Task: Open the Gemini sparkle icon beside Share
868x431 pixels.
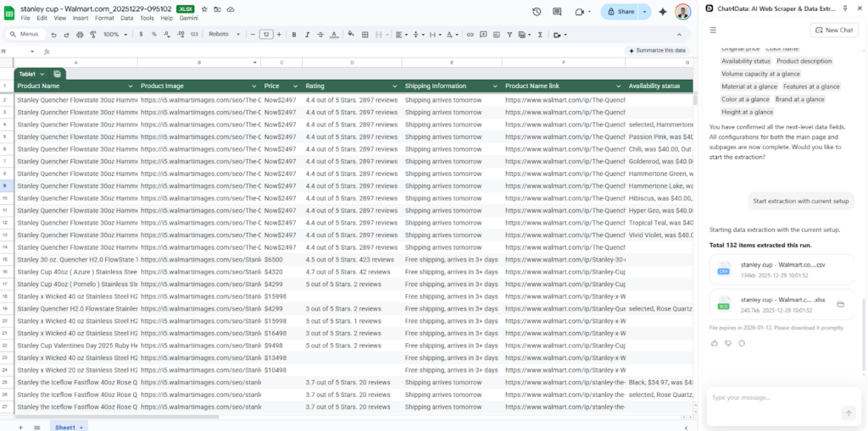Action: click(x=663, y=12)
